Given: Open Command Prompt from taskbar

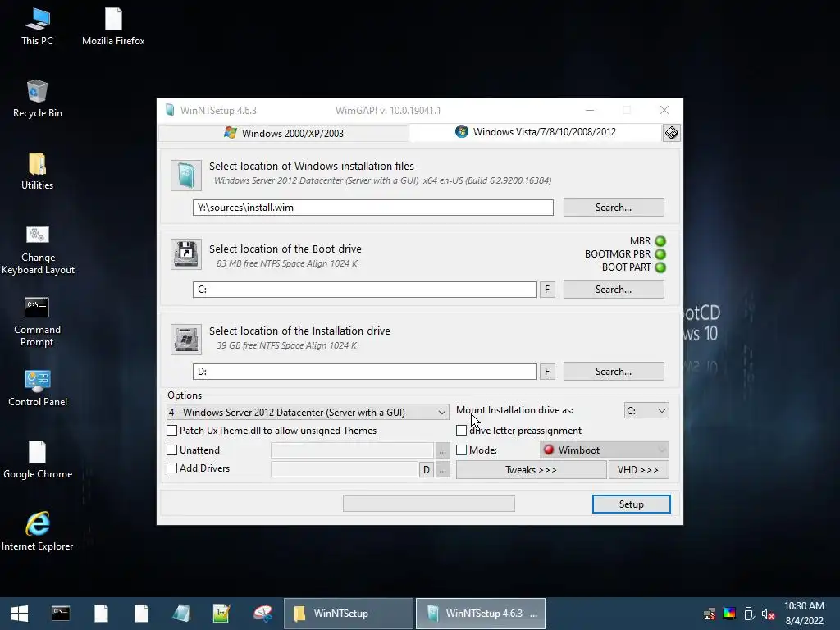Looking at the screenshot, I should (61, 614).
